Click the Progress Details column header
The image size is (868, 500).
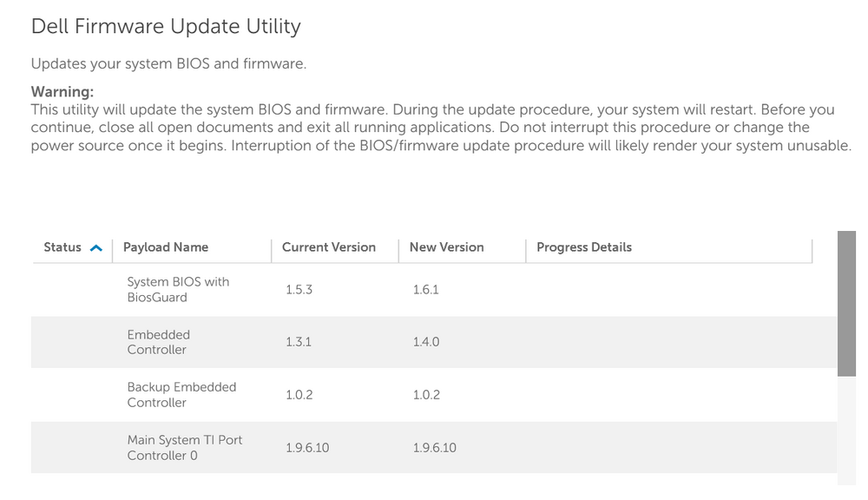[x=584, y=247]
